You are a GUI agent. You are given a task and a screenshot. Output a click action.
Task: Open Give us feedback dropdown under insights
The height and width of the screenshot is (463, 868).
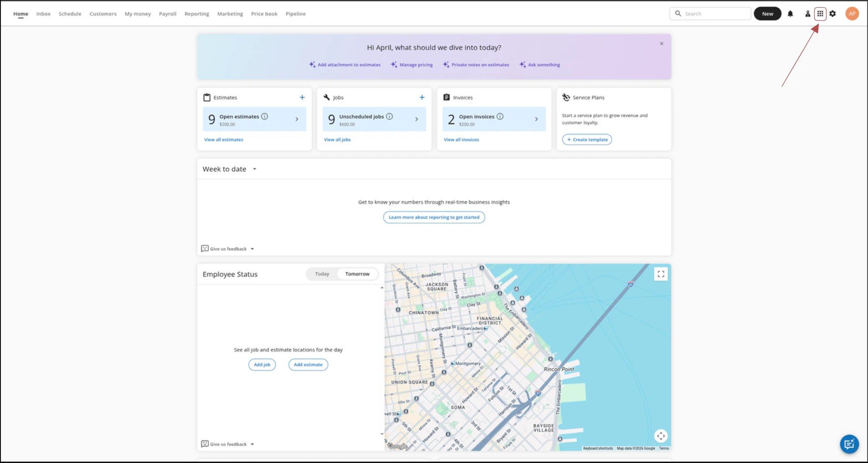click(x=228, y=249)
